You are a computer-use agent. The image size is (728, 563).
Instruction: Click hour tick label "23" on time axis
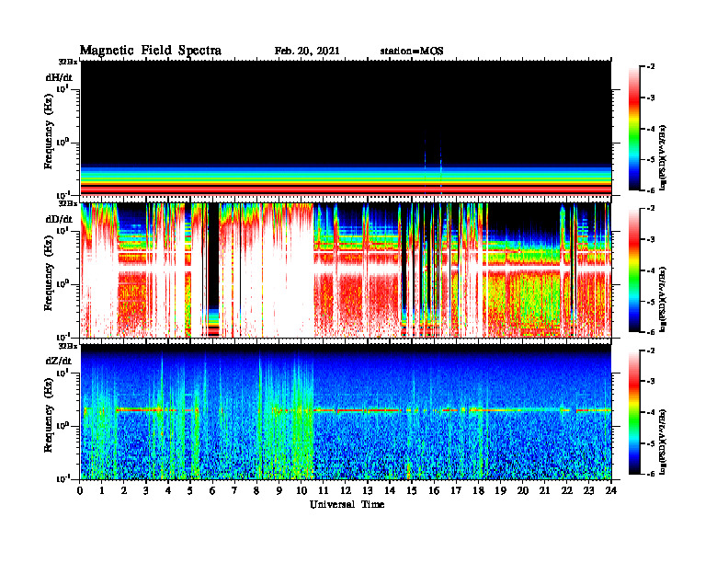tap(588, 491)
